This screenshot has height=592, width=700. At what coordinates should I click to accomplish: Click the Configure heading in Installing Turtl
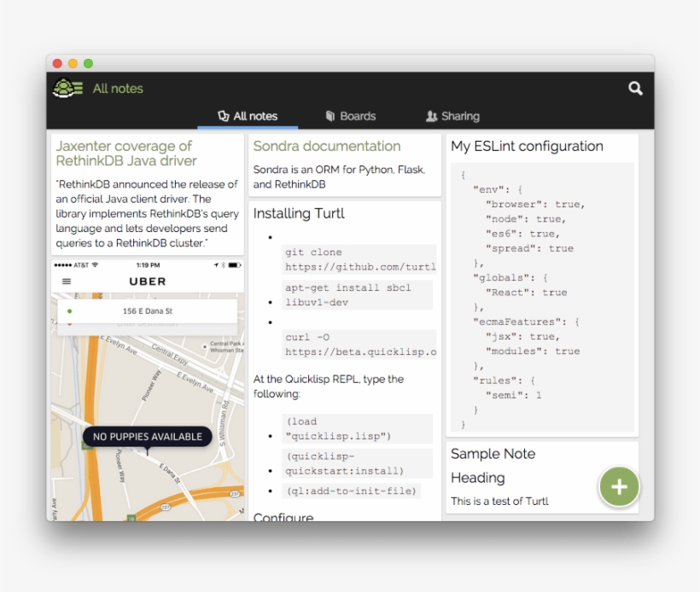coord(283,516)
